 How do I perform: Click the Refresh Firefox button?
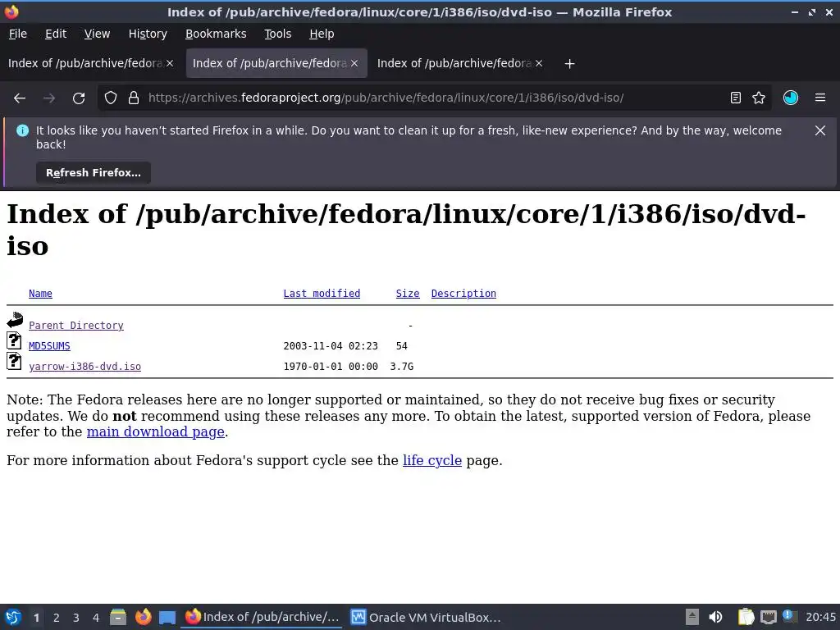[x=94, y=173]
